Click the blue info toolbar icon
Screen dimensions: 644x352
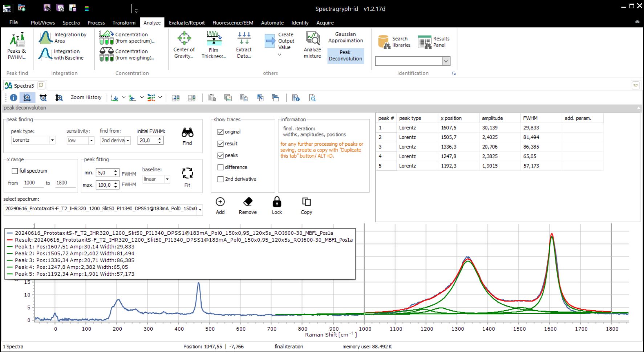tap(13, 98)
